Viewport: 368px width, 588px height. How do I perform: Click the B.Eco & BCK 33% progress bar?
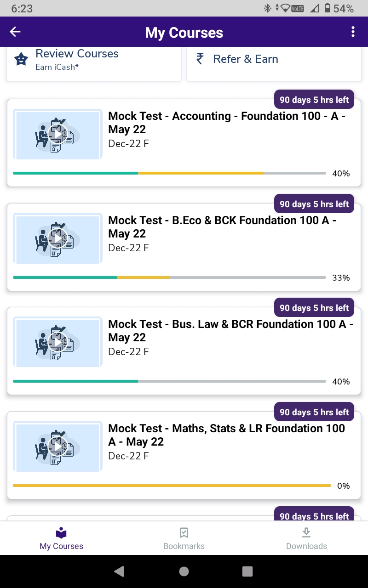[169, 277]
